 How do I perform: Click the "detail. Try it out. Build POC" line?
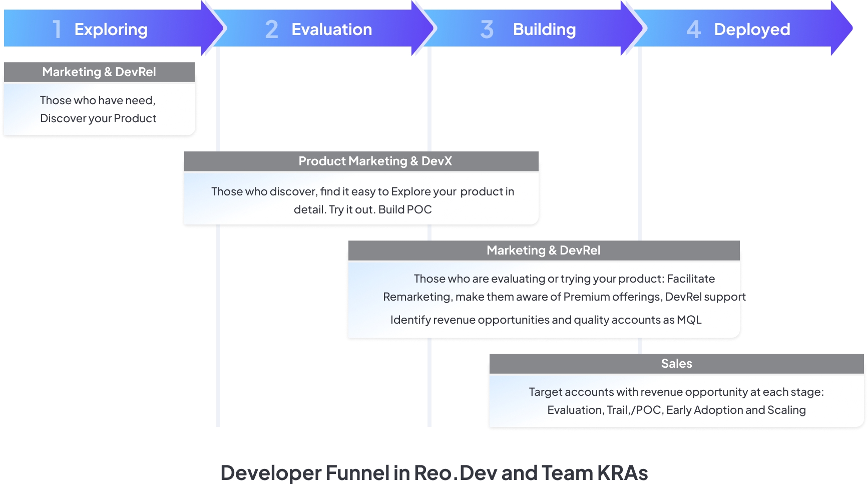[x=362, y=210]
